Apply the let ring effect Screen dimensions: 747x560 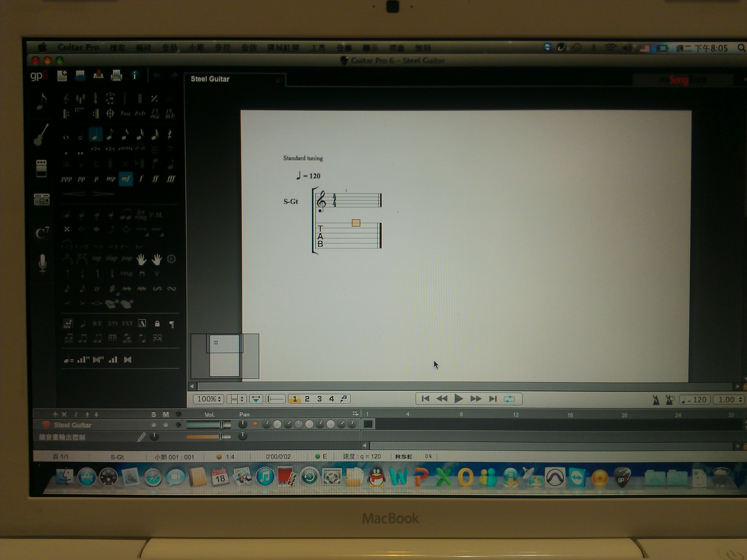(x=141, y=215)
